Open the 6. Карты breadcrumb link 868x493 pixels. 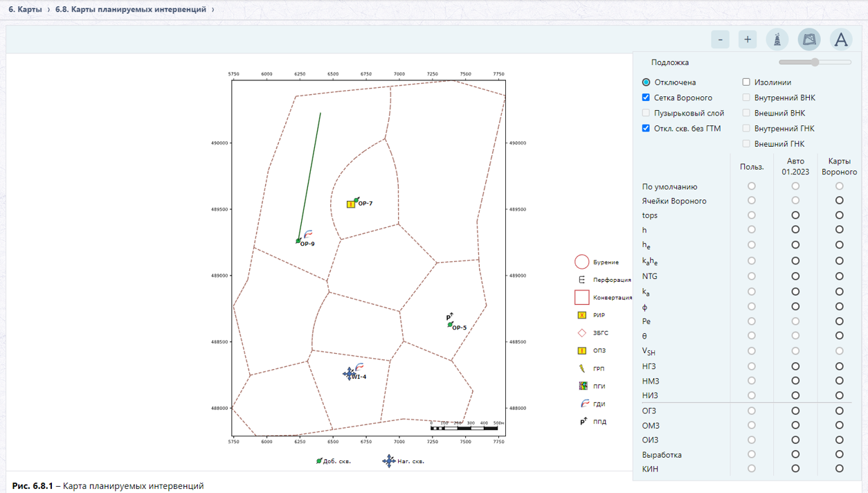pos(25,10)
